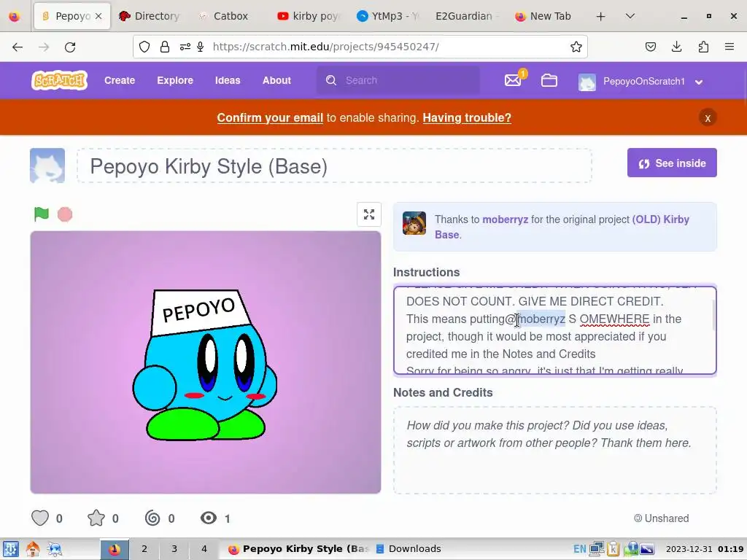Switch to the YtMp3 tab
Screen dimensions: 747x560
pyautogui.click(x=387, y=16)
